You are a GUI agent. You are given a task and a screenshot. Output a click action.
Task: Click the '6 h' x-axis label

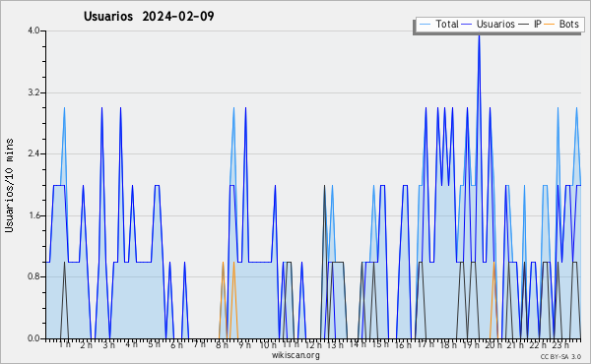point(176,344)
